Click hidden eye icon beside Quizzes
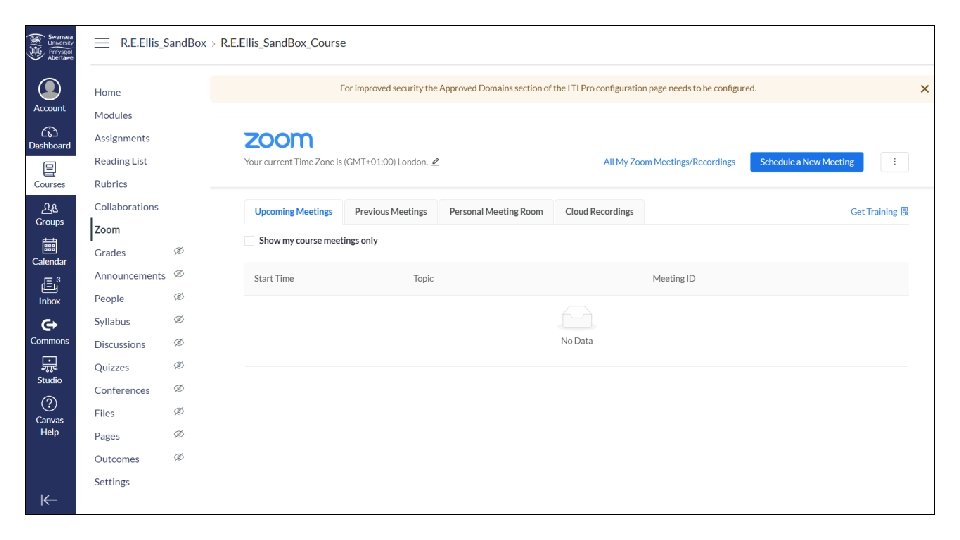This screenshot has width=960, height=540. pyautogui.click(x=179, y=366)
